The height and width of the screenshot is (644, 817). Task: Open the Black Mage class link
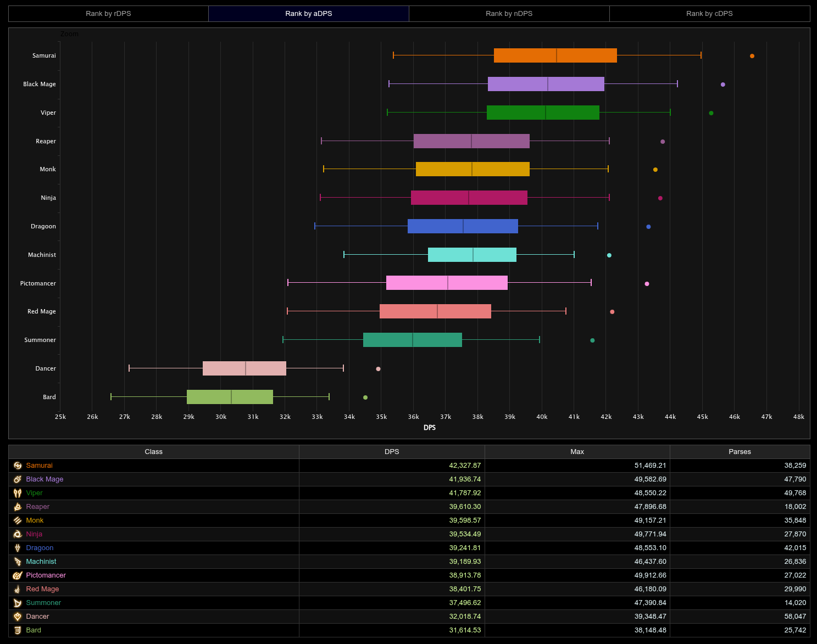(45, 479)
